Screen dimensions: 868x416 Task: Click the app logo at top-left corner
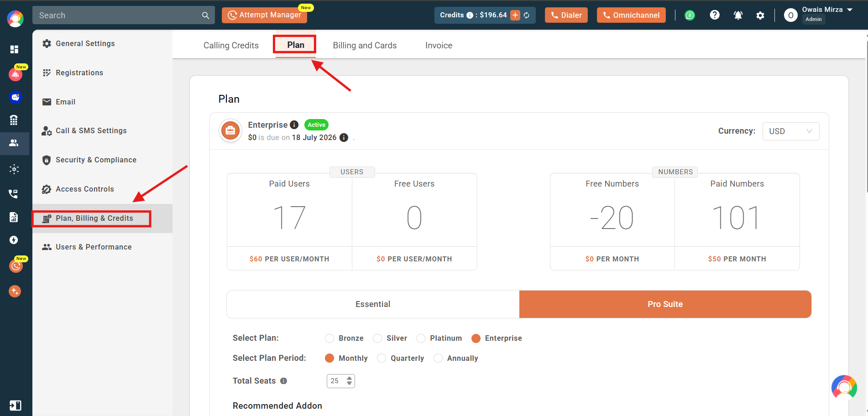pyautogui.click(x=16, y=19)
